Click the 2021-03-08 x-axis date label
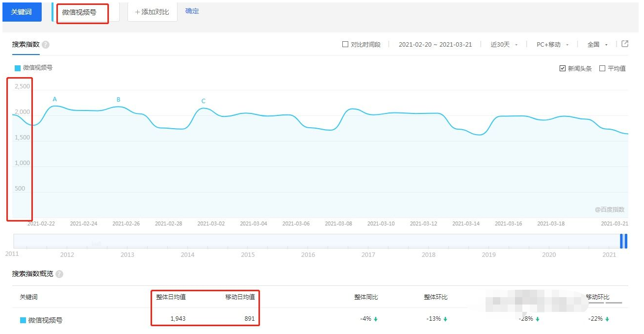The width and height of the screenshot is (644, 334). pyautogui.click(x=338, y=223)
